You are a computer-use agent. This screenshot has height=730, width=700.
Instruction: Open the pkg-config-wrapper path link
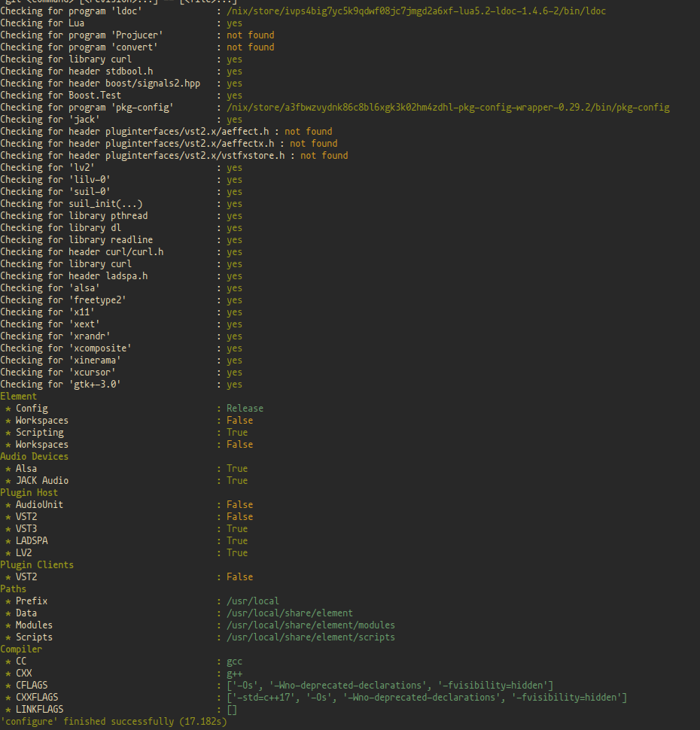449,107
